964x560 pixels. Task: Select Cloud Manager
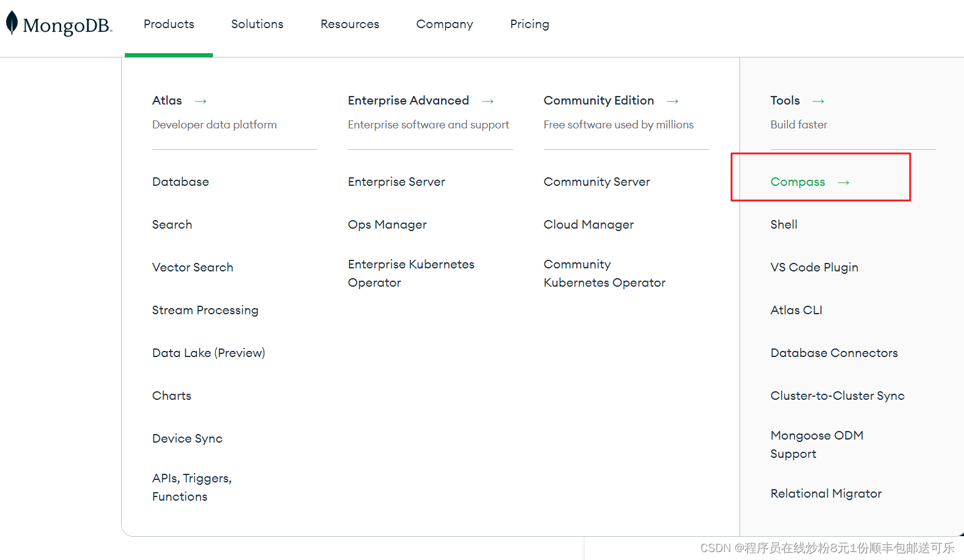click(x=588, y=225)
